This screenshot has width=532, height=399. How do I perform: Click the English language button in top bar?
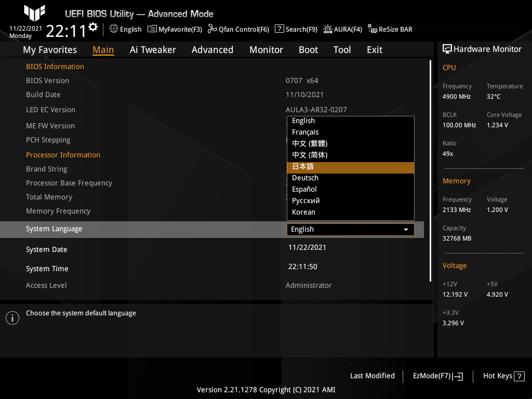pos(126,29)
